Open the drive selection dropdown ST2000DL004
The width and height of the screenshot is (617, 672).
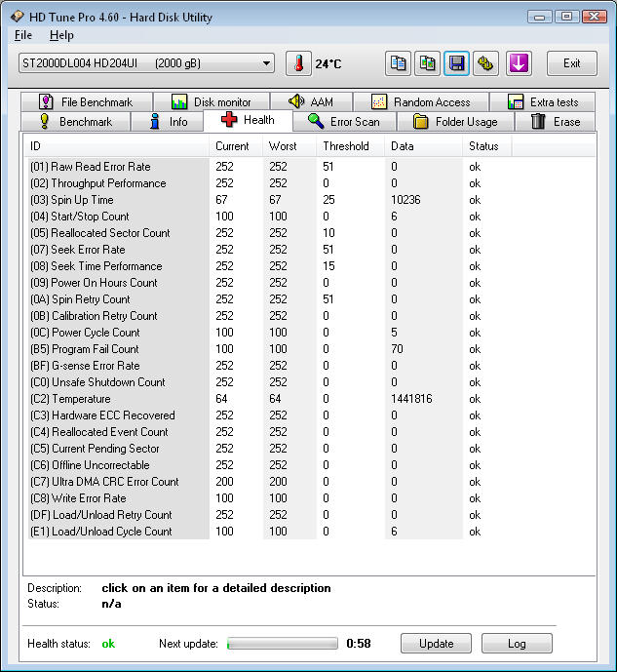(146, 63)
